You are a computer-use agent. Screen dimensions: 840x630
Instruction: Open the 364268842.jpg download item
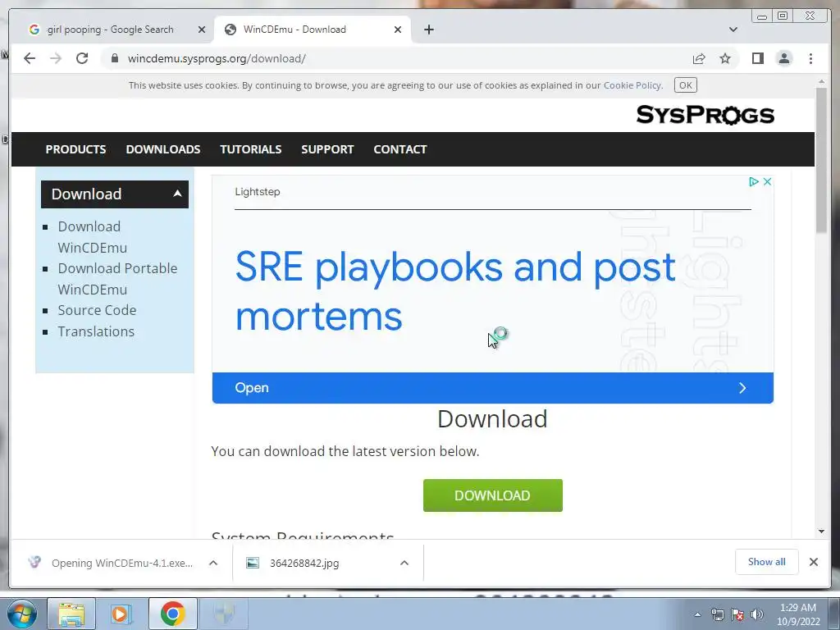(x=304, y=563)
